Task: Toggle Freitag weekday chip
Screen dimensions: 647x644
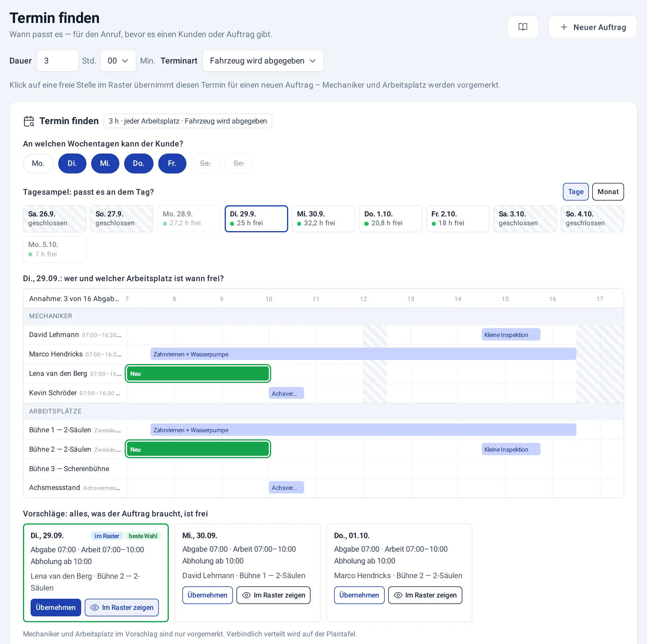Action: pos(172,163)
